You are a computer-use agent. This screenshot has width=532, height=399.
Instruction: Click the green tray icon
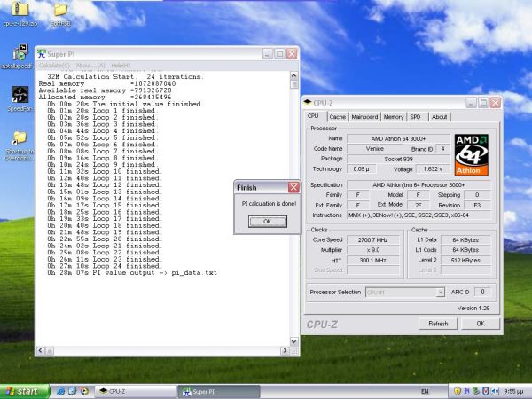pyautogui.click(x=476, y=392)
